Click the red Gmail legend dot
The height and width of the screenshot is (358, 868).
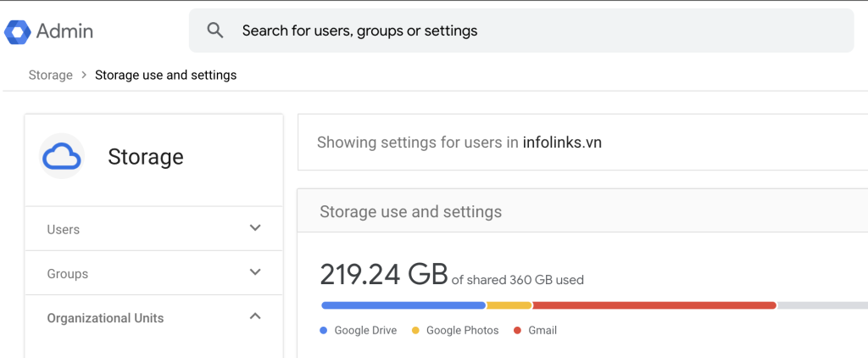coord(517,330)
